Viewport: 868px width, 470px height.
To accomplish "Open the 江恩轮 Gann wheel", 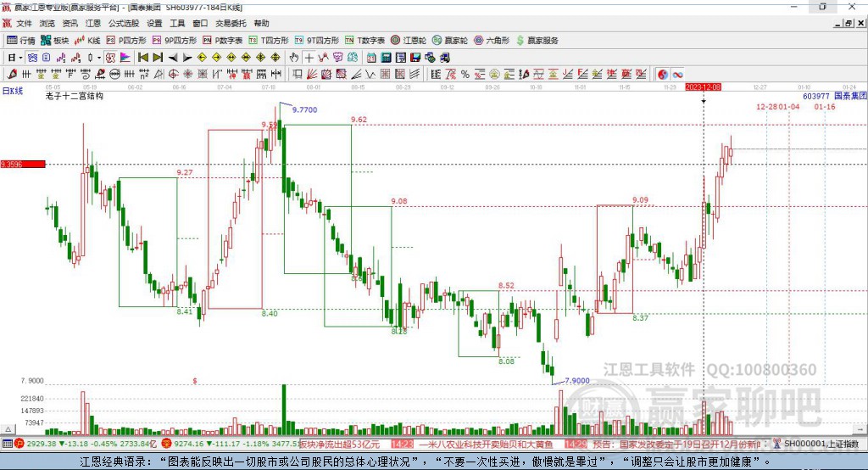I will (x=409, y=41).
